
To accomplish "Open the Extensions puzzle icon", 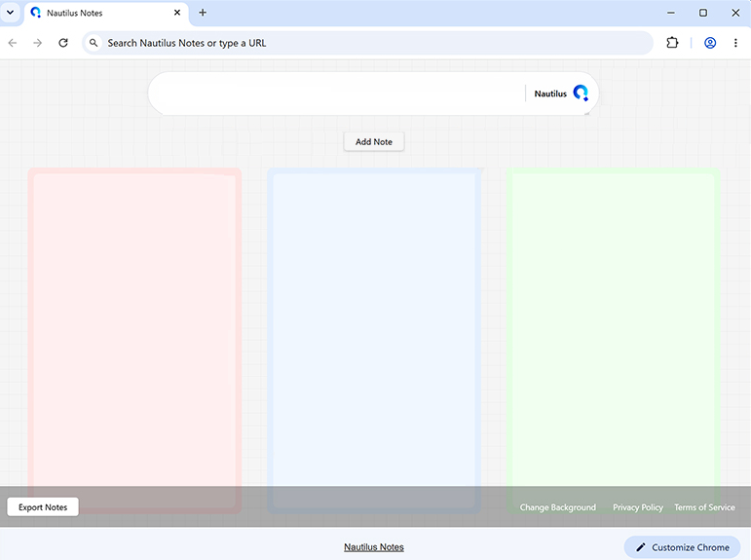I will tap(672, 43).
